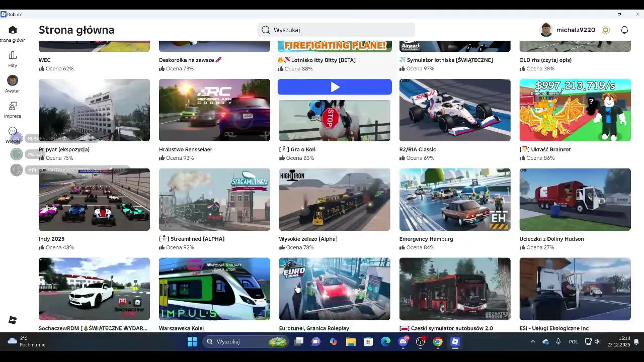Click the Roblox Studio logo in the sidebar
This screenshot has width=644, height=362.
[x=13, y=320]
